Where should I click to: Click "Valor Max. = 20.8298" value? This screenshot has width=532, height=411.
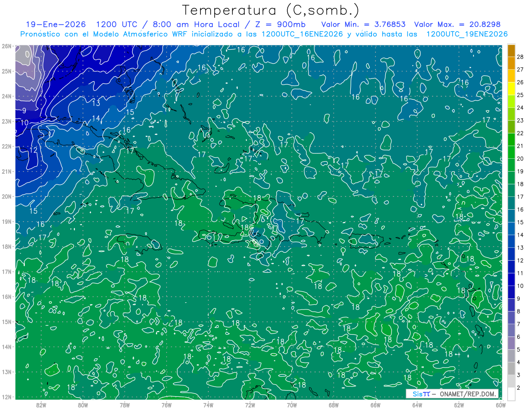[x=458, y=24]
